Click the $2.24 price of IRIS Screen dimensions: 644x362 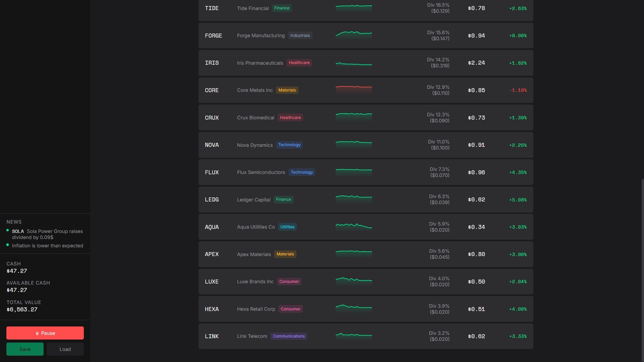pos(477,63)
